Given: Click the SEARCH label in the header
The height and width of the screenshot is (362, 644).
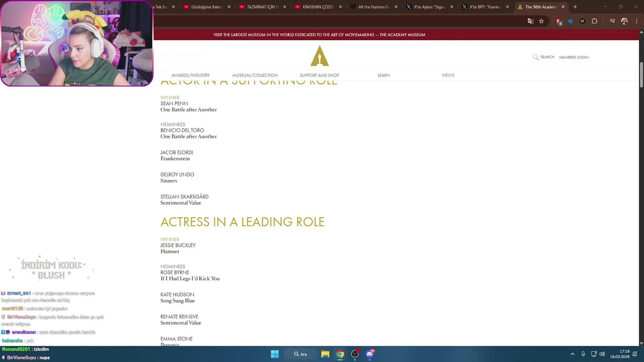Looking at the screenshot, I should tap(547, 57).
